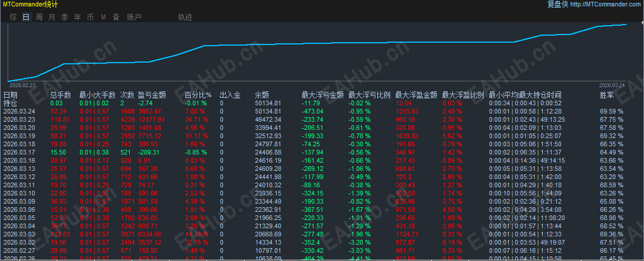Click balance value 50134.81 in 2026.03.24 row
644x261 pixels.
(x=268, y=111)
